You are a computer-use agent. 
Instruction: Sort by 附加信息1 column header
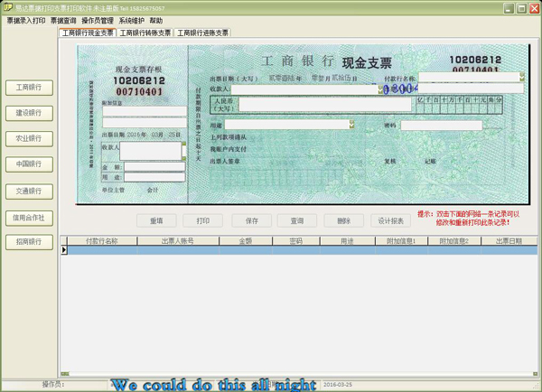(x=401, y=241)
